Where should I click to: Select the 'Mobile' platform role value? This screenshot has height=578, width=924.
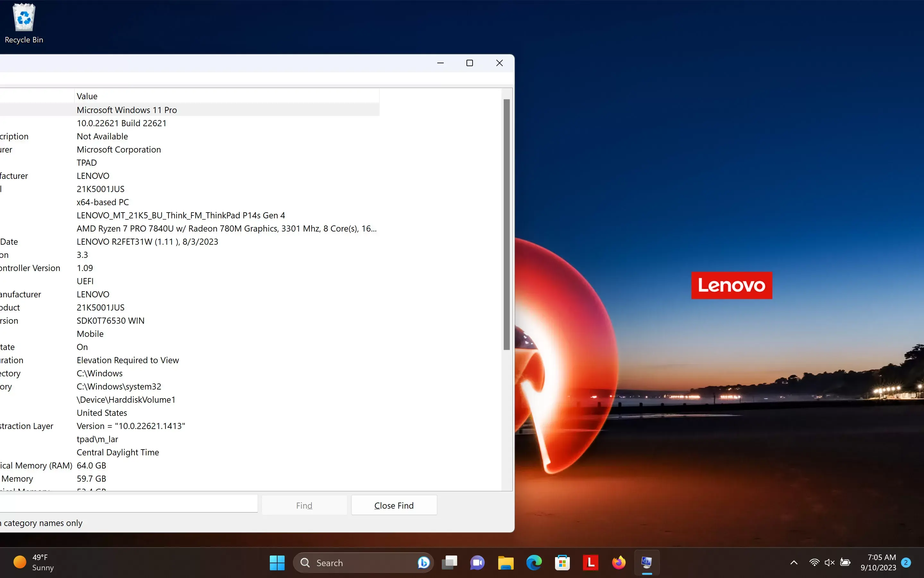click(90, 334)
